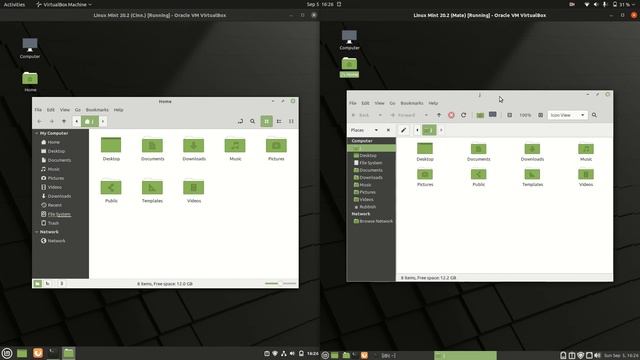Viewport: 640px width, 360px height.
Task: Select Rubbish in Caja sidebar
Action: tap(367, 207)
